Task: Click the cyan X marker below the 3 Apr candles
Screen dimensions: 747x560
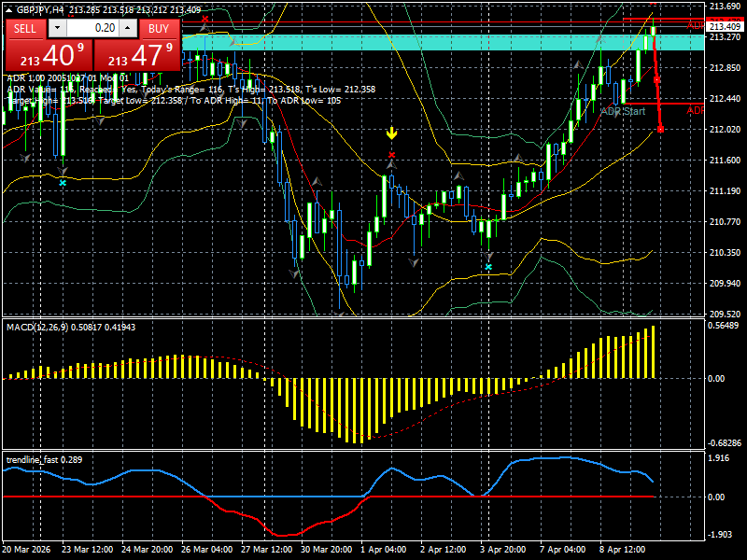Action: point(488,267)
